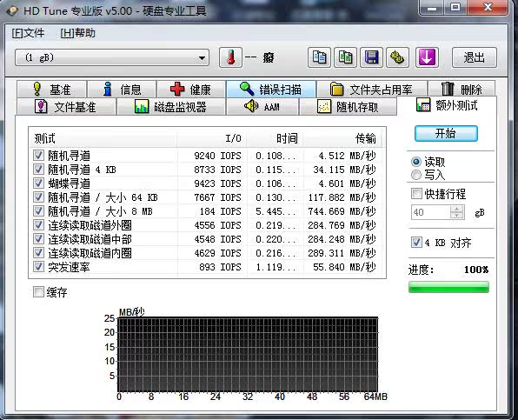This screenshot has width=518, height=420.
Task: Click the 测试 column header
Action: [x=103, y=138]
